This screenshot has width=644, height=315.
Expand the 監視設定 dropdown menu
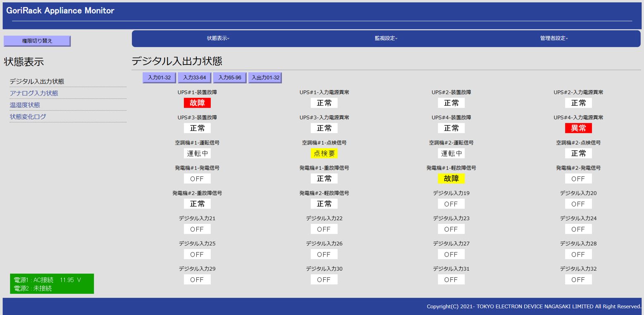(x=386, y=38)
